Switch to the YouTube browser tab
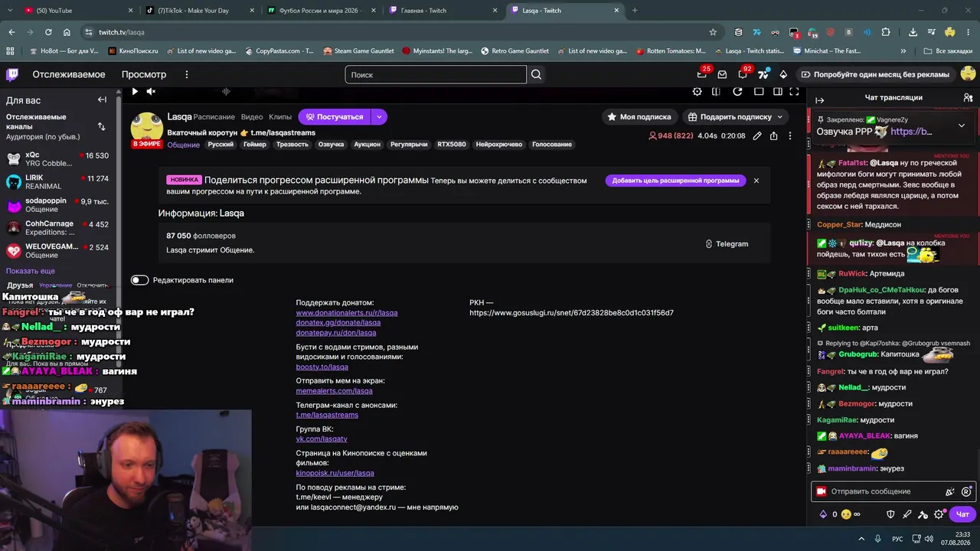 tap(77, 11)
